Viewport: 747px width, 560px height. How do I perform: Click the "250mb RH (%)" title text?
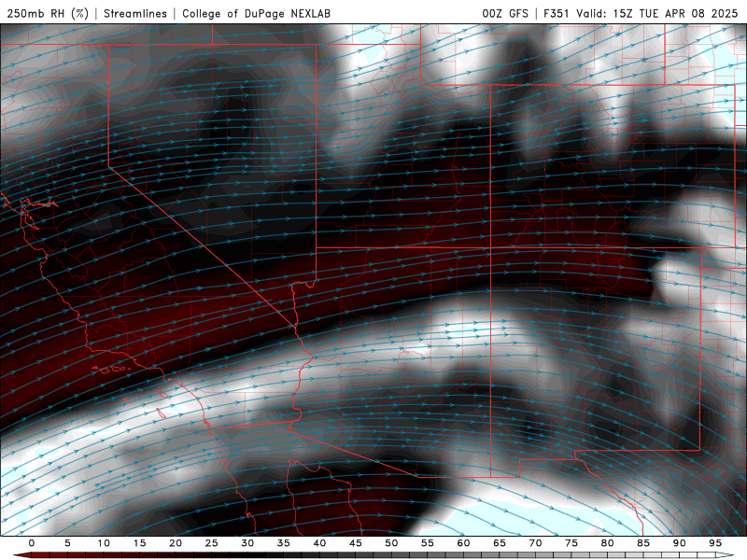pyautogui.click(x=48, y=13)
